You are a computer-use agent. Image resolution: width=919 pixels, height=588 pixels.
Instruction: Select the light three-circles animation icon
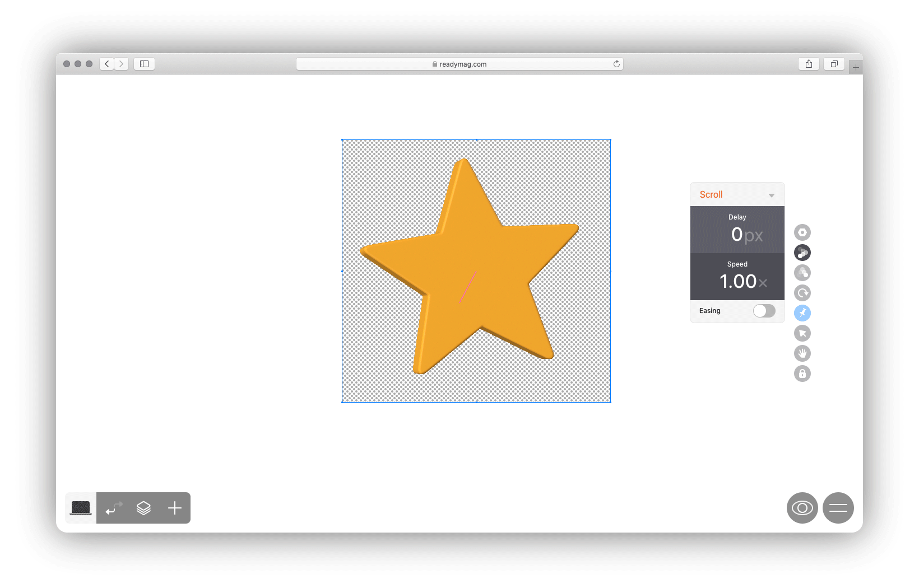click(802, 273)
